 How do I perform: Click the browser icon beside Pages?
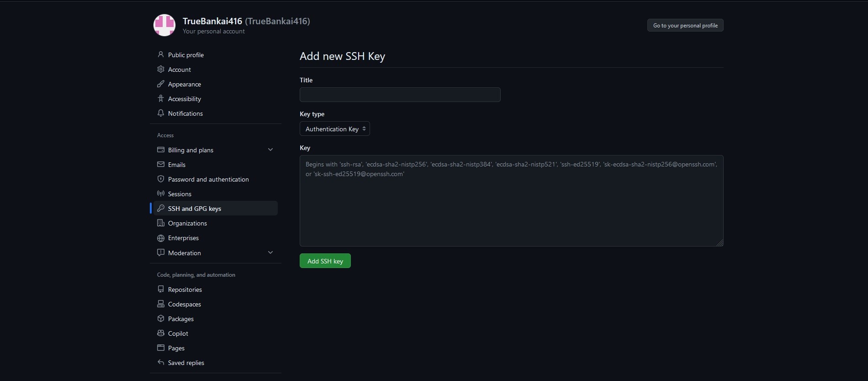tap(161, 348)
